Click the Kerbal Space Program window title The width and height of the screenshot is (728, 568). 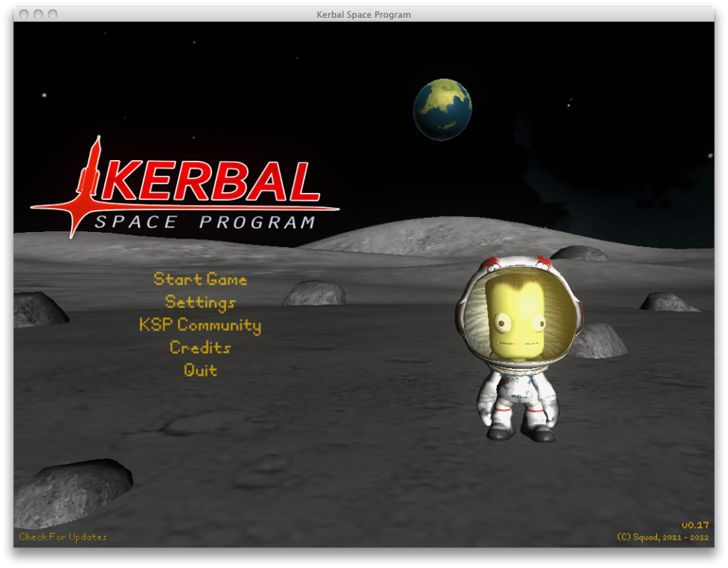364,14
